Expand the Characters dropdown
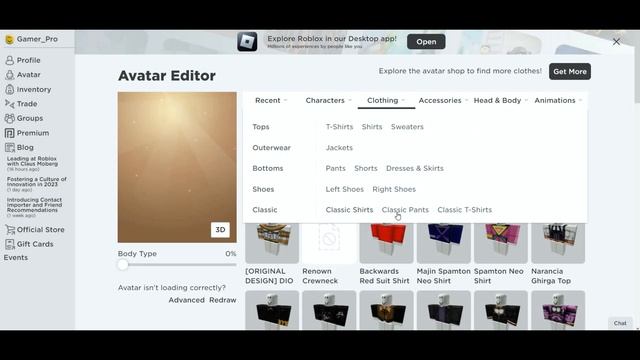640x360 pixels. click(x=328, y=100)
